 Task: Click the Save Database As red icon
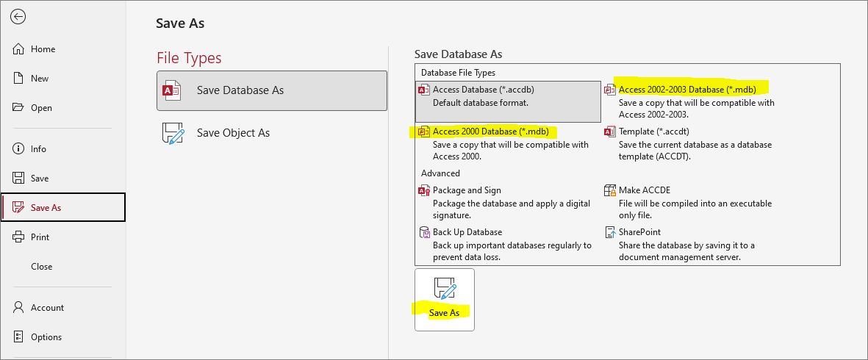171,90
